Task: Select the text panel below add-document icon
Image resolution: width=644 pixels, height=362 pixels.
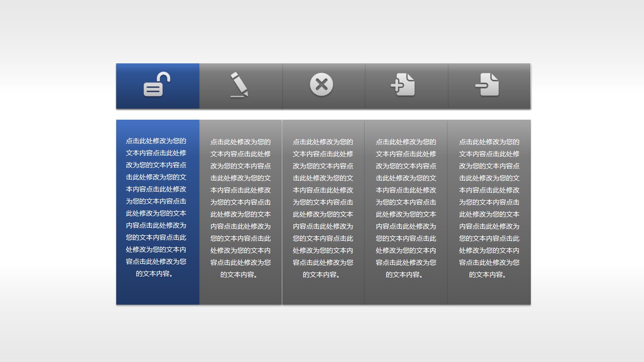Action: tap(406, 212)
